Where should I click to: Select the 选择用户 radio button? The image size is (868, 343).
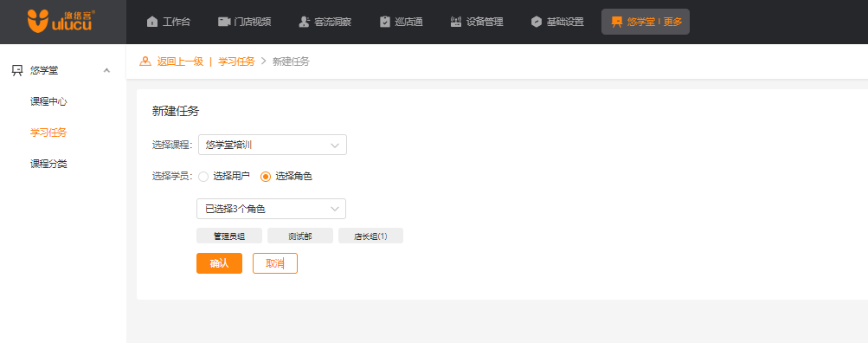[203, 177]
